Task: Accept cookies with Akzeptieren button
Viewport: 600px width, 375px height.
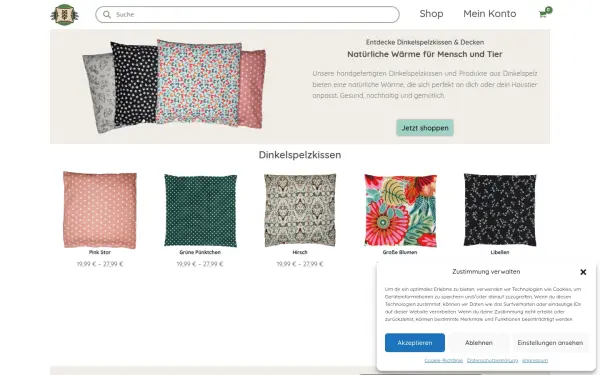Action: click(x=415, y=342)
